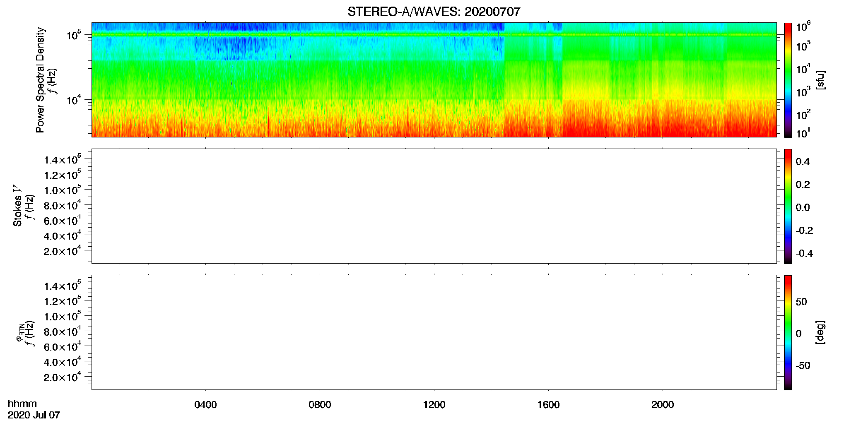Click the empty phi RTN plot panel
This screenshot has width=868, height=447.
pyautogui.click(x=434, y=332)
